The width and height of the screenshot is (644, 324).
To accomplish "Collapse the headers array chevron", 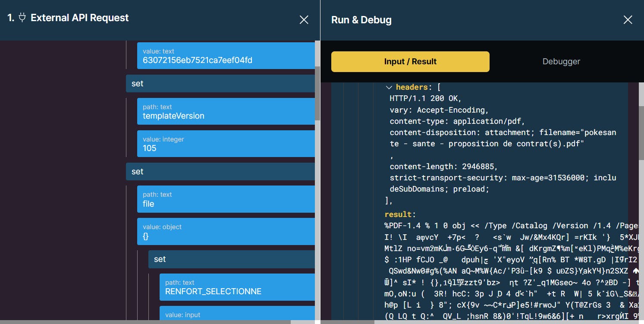I will click(389, 87).
